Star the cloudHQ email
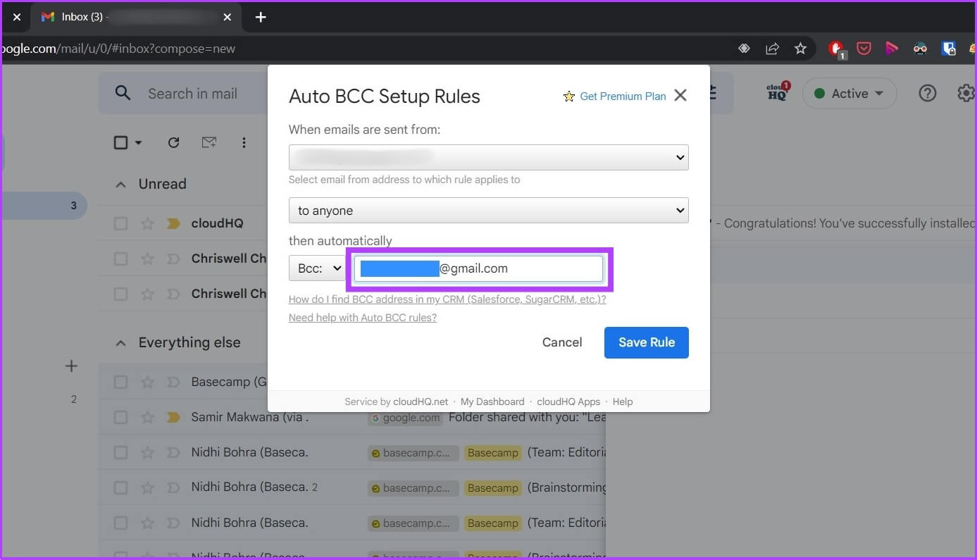Image resolution: width=977 pixels, height=560 pixels. point(147,223)
